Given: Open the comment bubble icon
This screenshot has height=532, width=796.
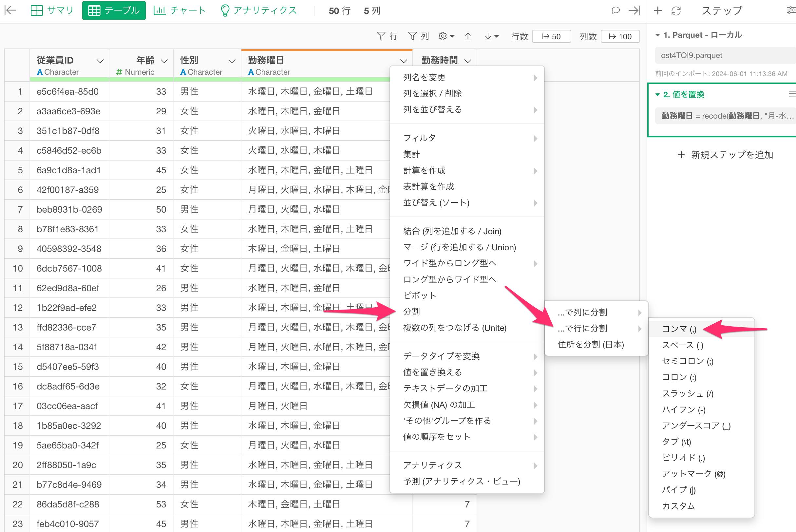Looking at the screenshot, I should click(616, 10).
